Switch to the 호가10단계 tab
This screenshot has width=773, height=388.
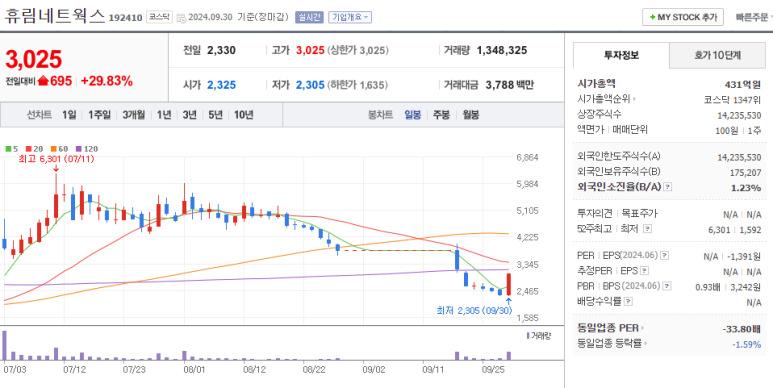pos(717,55)
